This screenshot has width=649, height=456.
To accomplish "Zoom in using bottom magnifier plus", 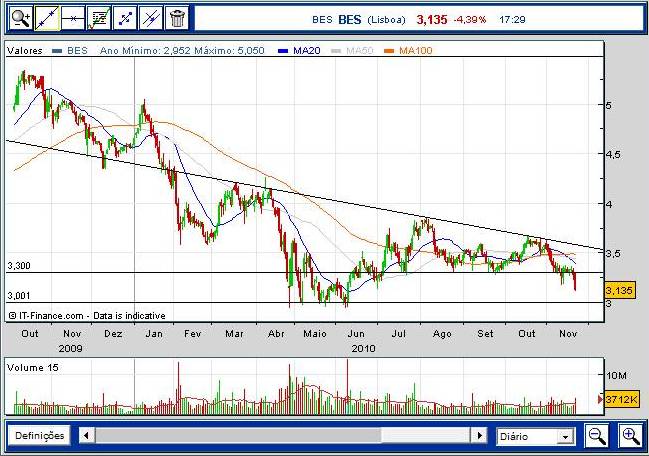I will click(630, 436).
